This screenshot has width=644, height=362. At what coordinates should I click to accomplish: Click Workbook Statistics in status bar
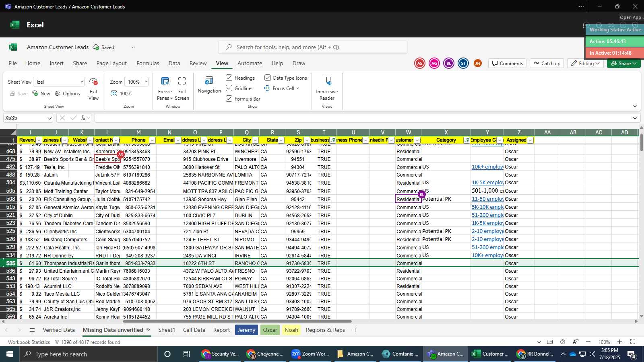(x=29, y=342)
